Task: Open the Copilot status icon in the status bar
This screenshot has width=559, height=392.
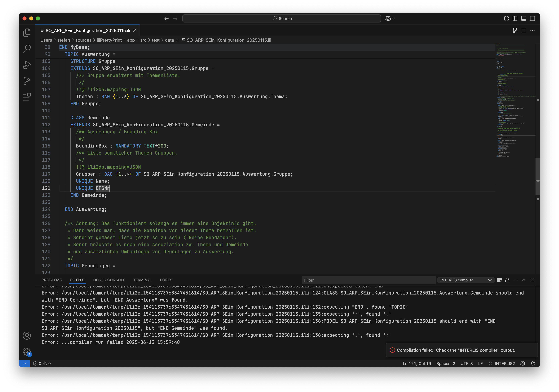Action: pos(523,363)
